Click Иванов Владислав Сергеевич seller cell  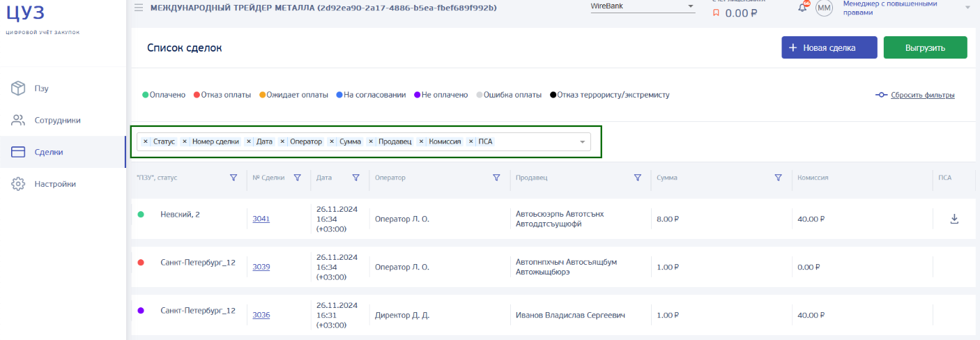(x=570, y=315)
